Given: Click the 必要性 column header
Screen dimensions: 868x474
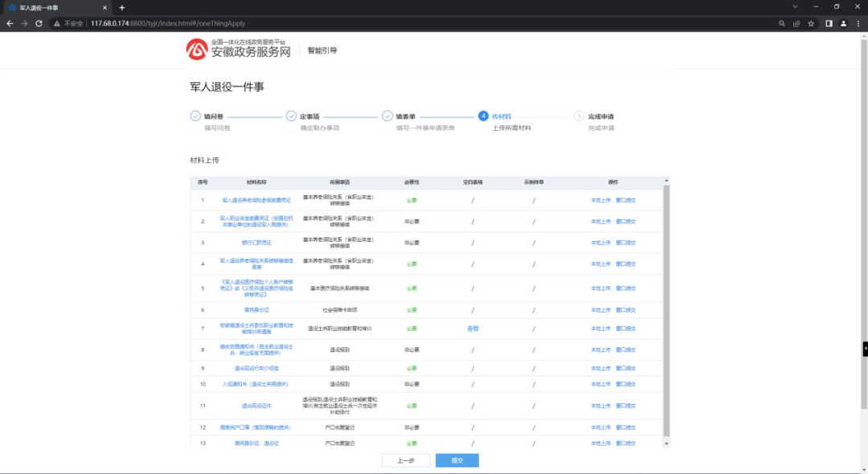Looking at the screenshot, I should point(411,182).
